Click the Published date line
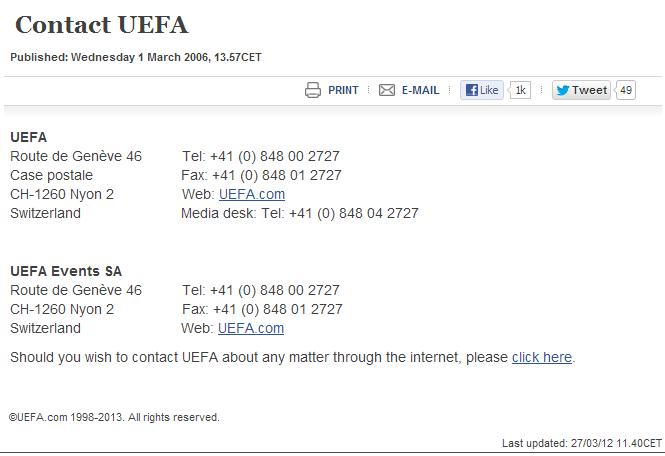Screen dimensions: 665x456 coord(136,57)
